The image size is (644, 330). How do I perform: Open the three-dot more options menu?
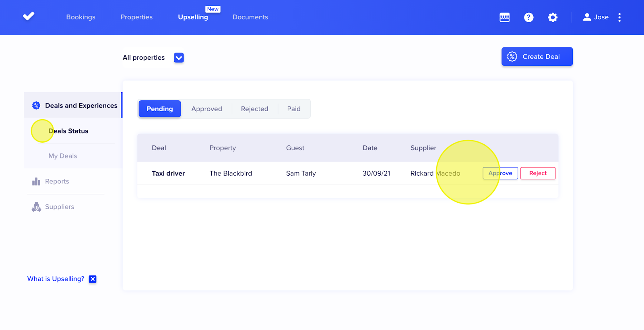[x=619, y=17]
